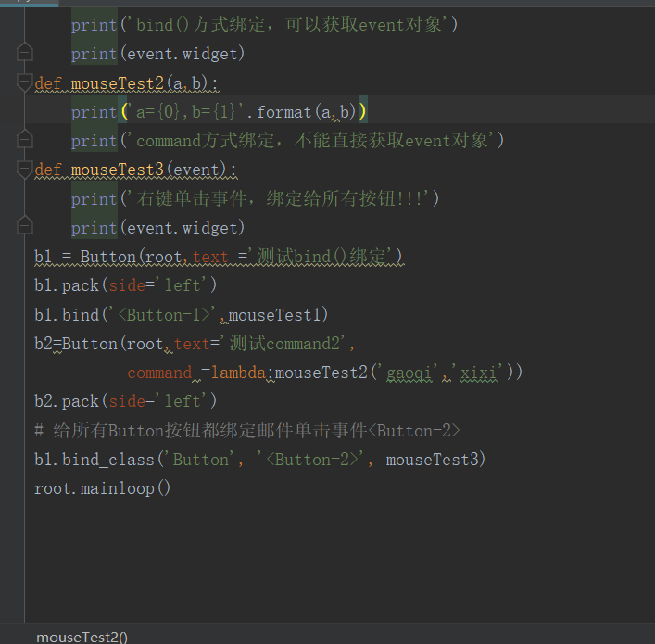Click 'def mouseTest2(a,b):' line text
Screen dimensions: 655x644
click(126, 83)
